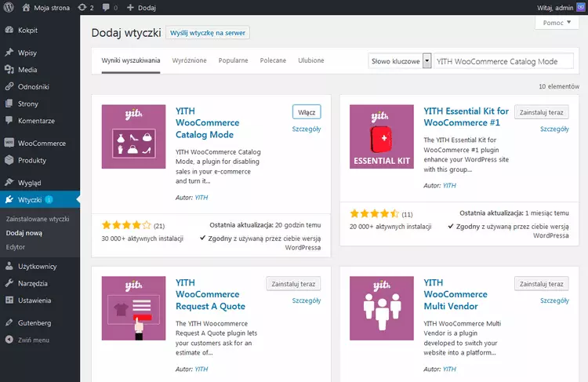Open the updates icon showing 2
Screen dimensions: 588x382
tap(82, 8)
